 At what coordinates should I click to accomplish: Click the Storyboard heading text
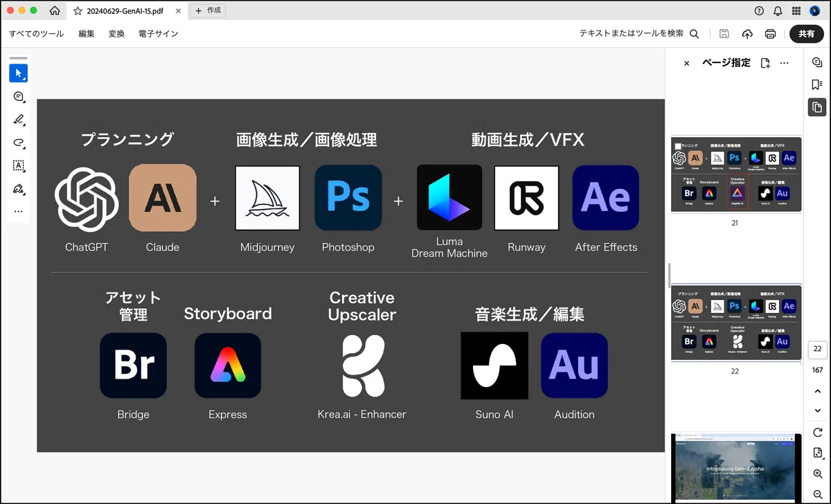click(228, 314)
